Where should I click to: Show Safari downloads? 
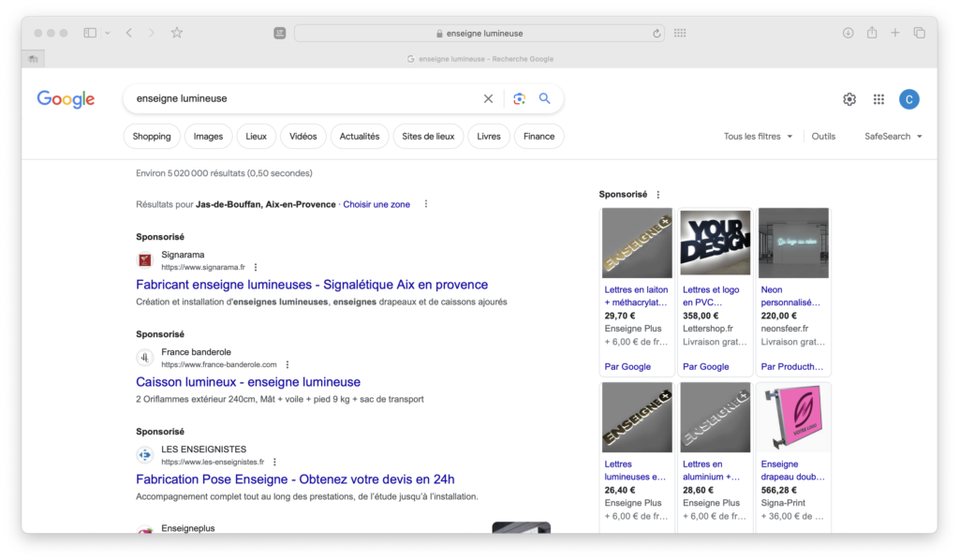(848, 33)
